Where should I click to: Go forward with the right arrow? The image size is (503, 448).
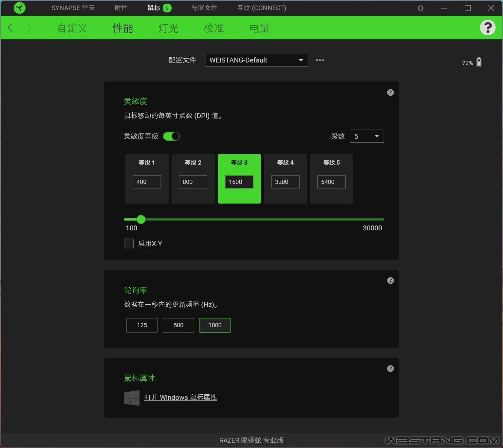29,27
